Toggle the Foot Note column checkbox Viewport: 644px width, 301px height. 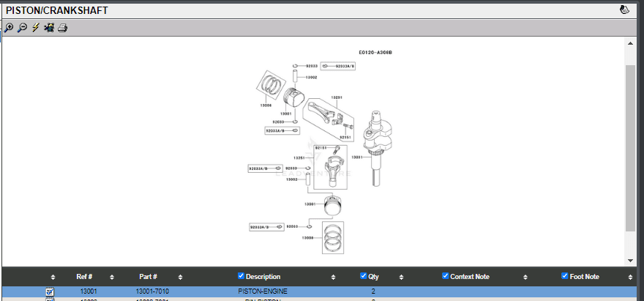(565, 276)
